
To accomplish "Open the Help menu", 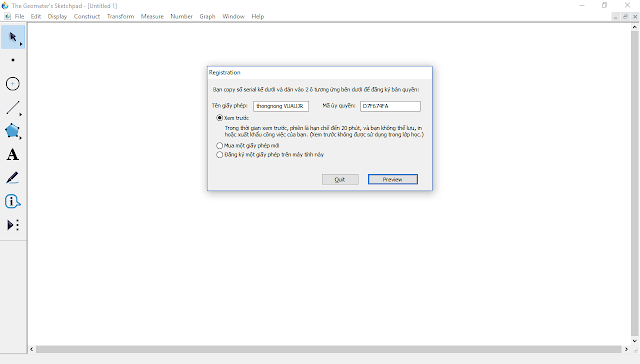I will click(x=258, y=16).
